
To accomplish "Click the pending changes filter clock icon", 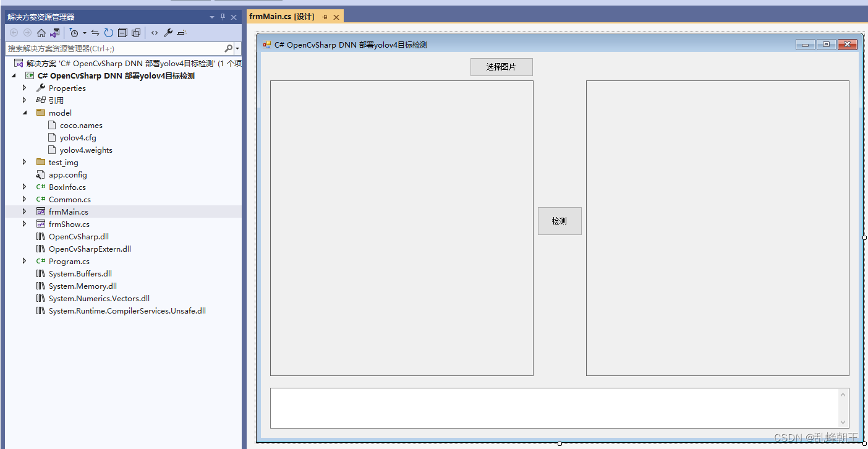I will [x=74, y=33].
